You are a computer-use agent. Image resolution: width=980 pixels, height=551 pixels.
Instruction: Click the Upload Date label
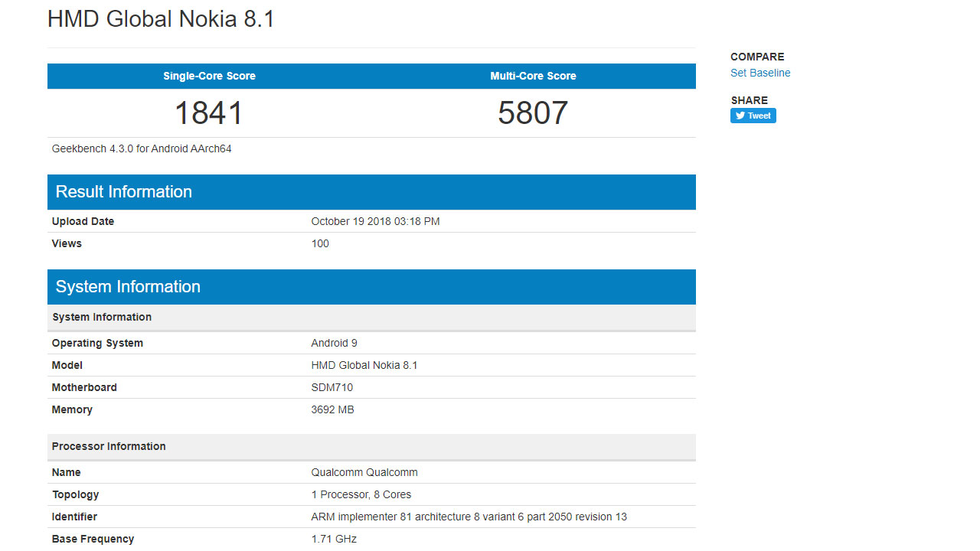pyautogui.click(x=83, y=221)
